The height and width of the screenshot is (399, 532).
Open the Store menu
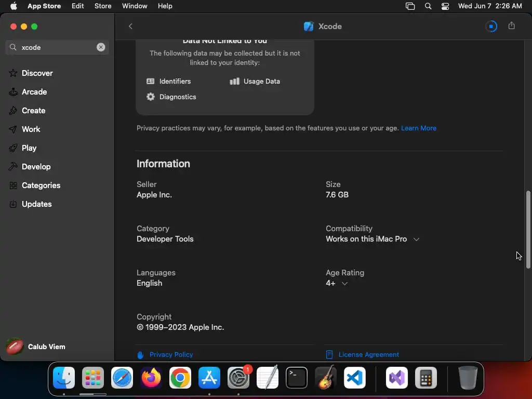pyautogui.click(x=103, y=6)
